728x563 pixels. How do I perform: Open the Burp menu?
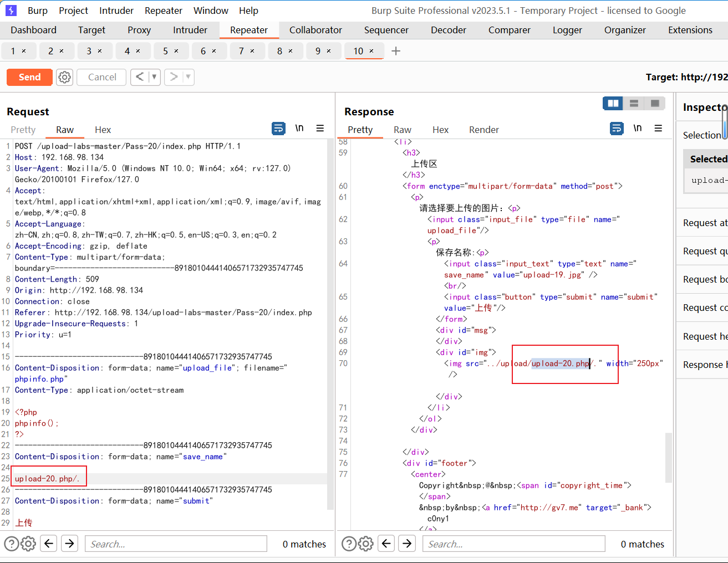(x=38, y=11)
